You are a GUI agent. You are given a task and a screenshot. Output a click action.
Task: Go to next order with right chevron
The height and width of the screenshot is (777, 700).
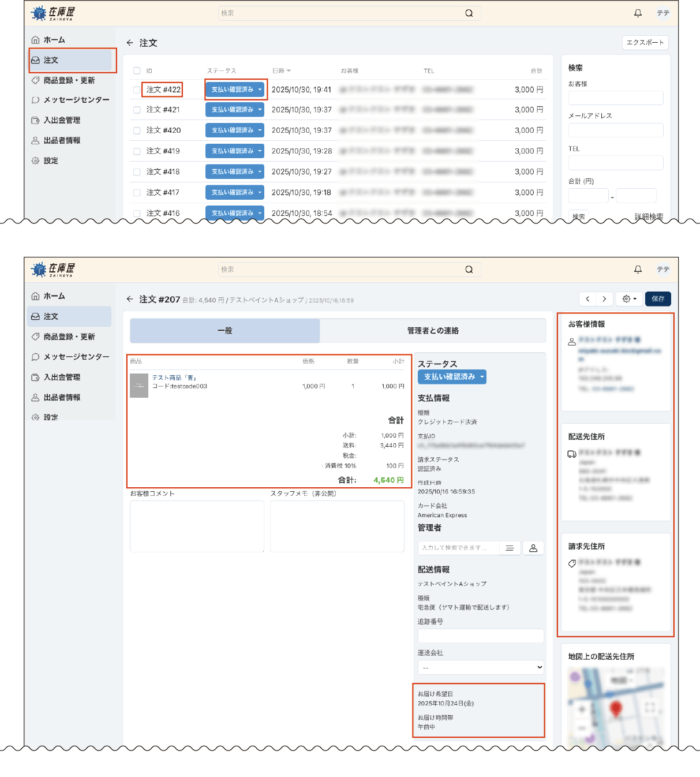[x=604, y=299]
